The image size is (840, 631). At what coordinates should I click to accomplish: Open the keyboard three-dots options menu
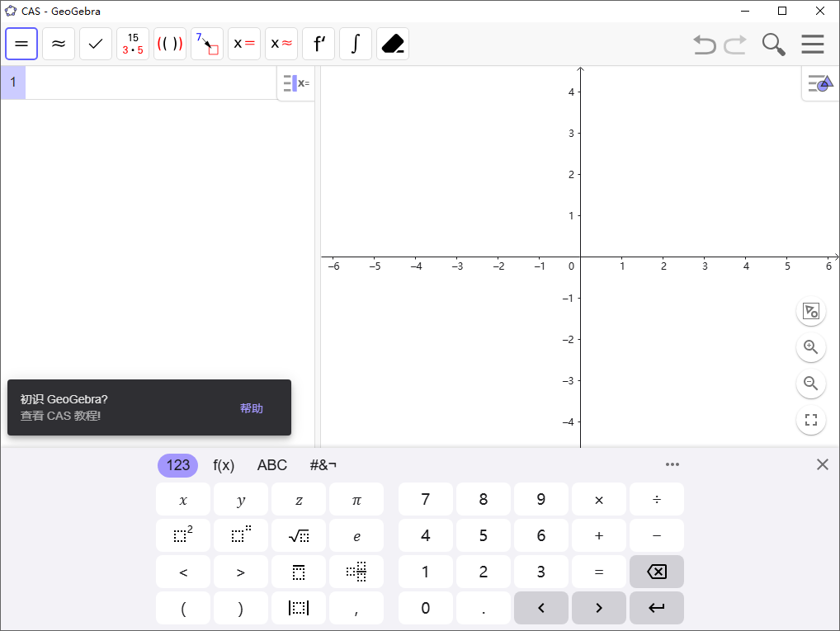(x=672, y=464)
